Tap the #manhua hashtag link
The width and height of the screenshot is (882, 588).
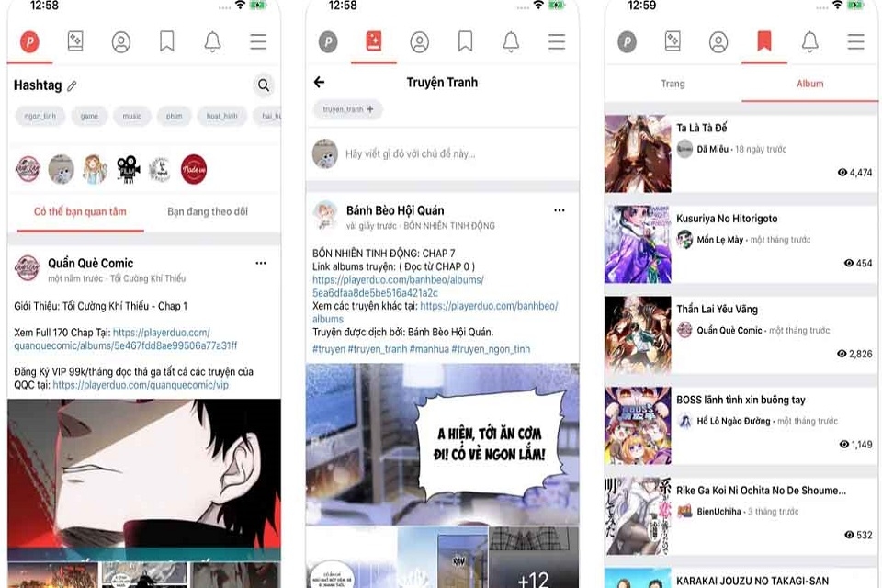click(x=429, y=349)
